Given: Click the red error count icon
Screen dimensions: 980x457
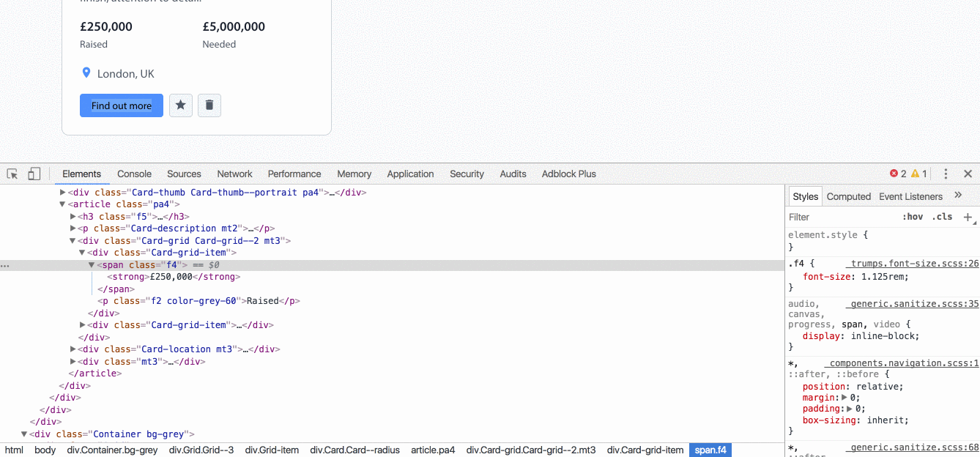Looking at the screenshot, I should tap(894, 174).
